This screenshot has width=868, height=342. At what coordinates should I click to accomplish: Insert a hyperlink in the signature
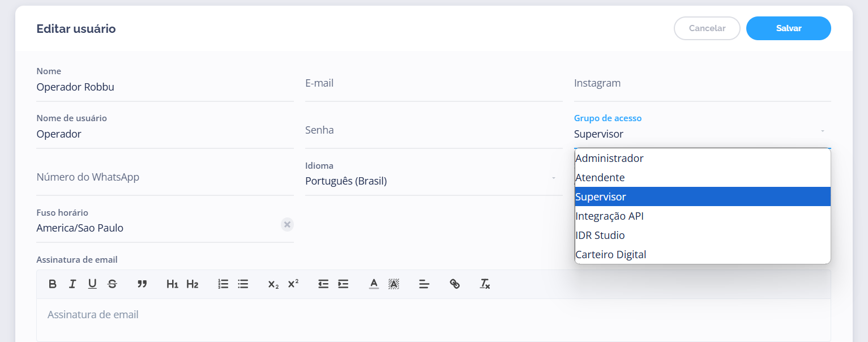[455, 284]
